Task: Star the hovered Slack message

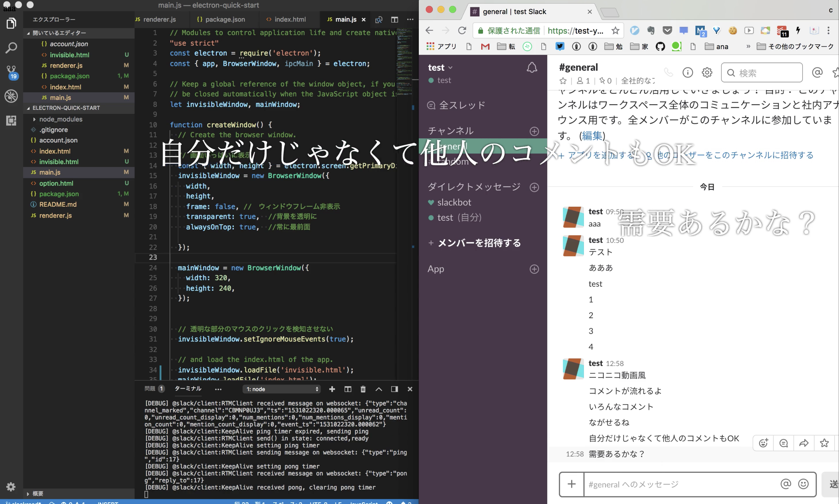Action: pyautogui.click(x=824, y=443)
